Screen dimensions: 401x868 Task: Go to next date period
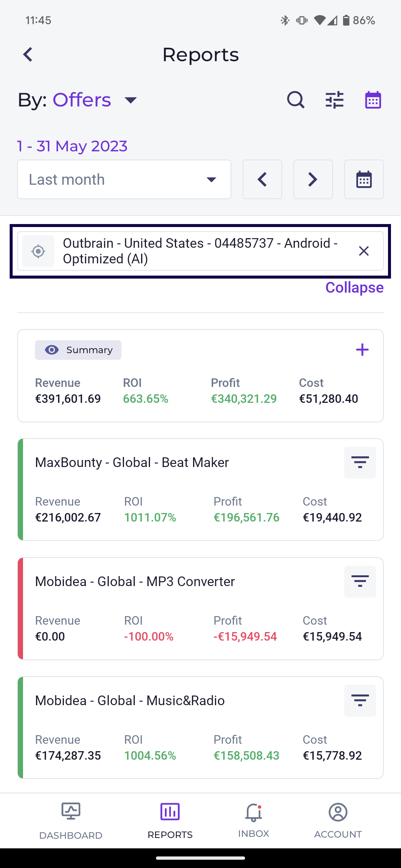313,180
